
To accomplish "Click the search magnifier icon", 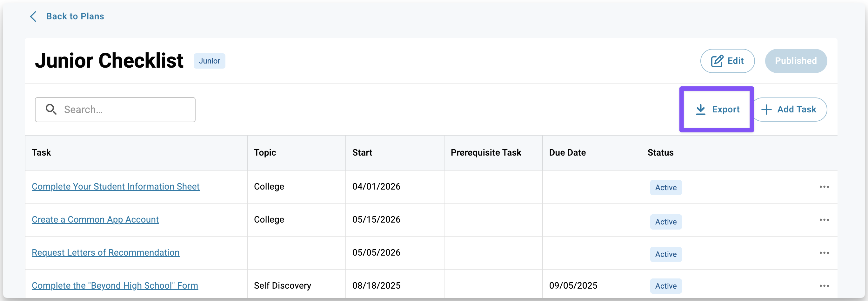I will click(51, 110).
